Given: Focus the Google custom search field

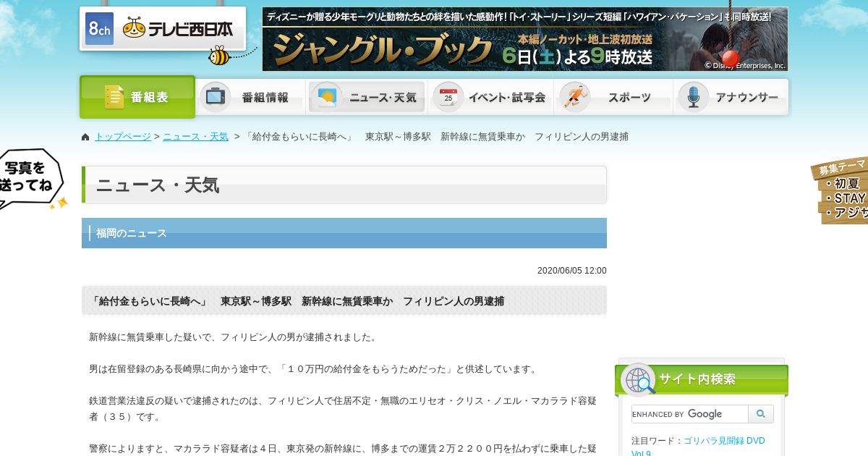Looking at the screenshot, I should point(689,414).
